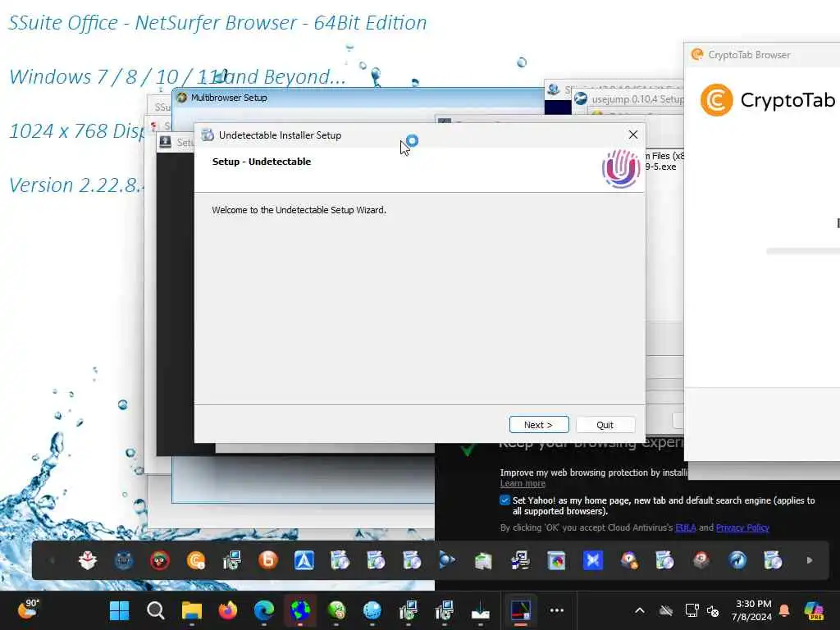Open the weather widget showing 90°
The height and width of the screenshot is (630, 840).
(x=28, y=609)
